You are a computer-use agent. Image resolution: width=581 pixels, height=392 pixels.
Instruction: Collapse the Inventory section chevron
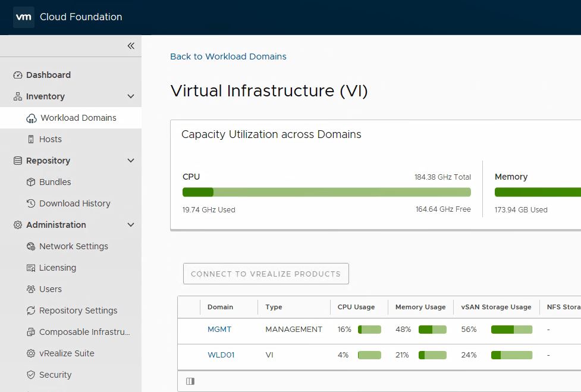coord(131,96)
